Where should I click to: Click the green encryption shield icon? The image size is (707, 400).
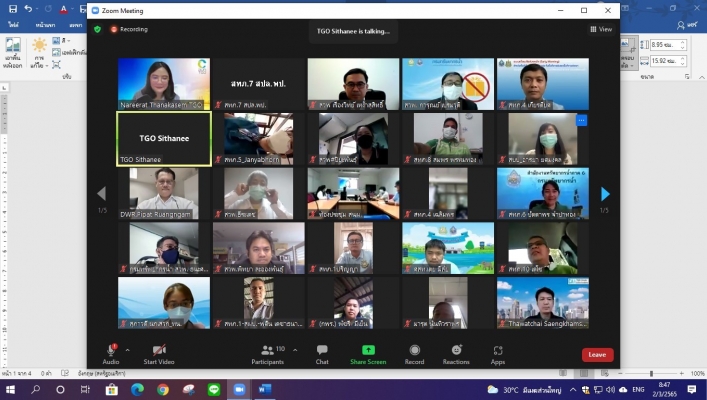(x=97, y=29)
